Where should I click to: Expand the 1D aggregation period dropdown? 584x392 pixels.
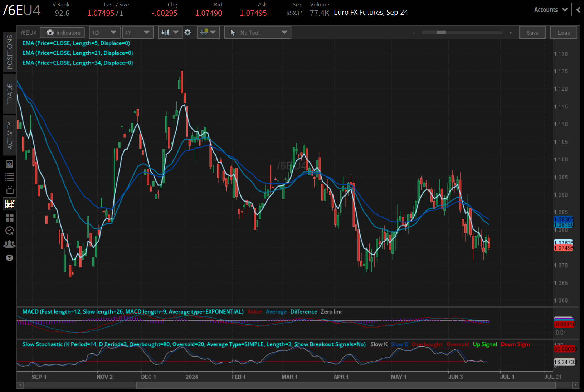[x=104, y=33]
